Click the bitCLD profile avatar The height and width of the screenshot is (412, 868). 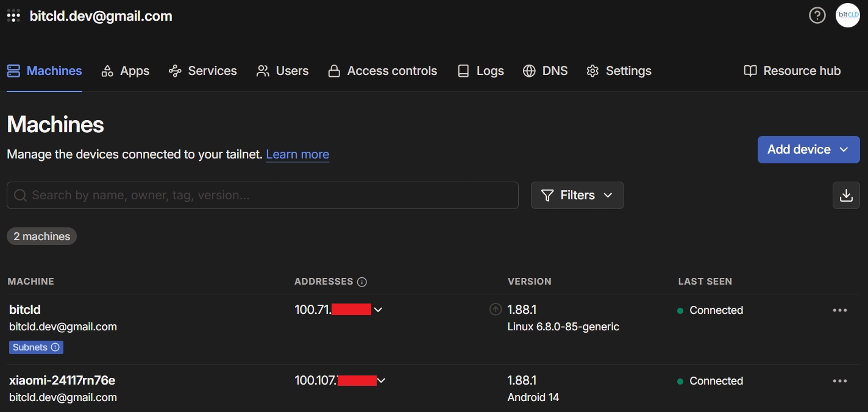tap(847, 15)
